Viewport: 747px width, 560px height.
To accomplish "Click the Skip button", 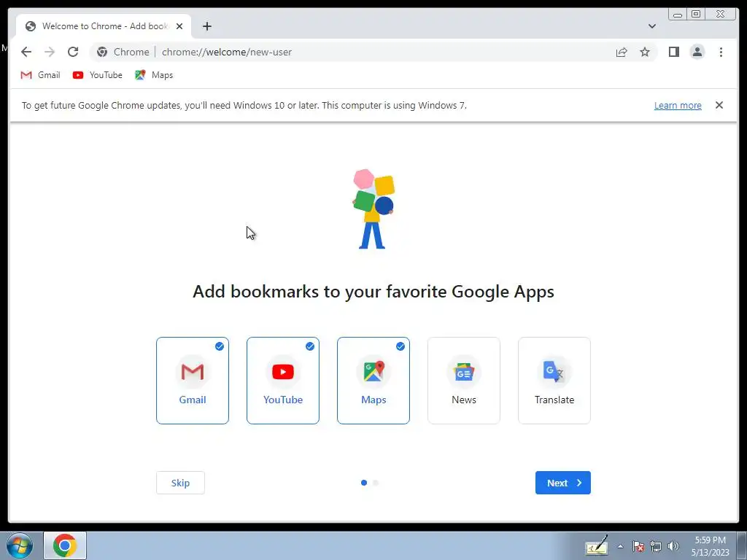I will click(181, 483).
